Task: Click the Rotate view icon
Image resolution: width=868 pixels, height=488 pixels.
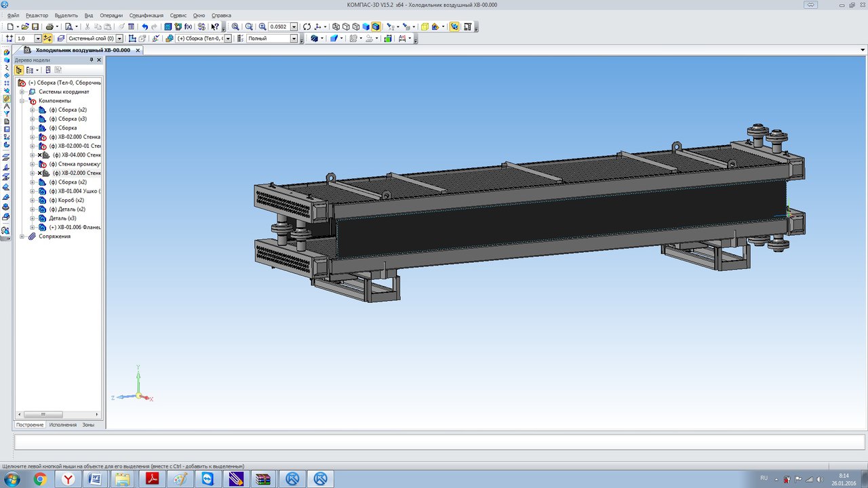Action: click(307, 26)
